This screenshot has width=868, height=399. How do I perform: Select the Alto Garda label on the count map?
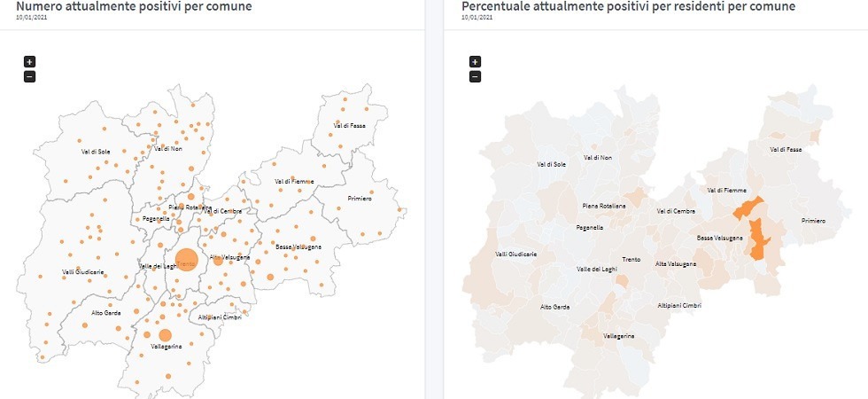click(x=105, y=313)
